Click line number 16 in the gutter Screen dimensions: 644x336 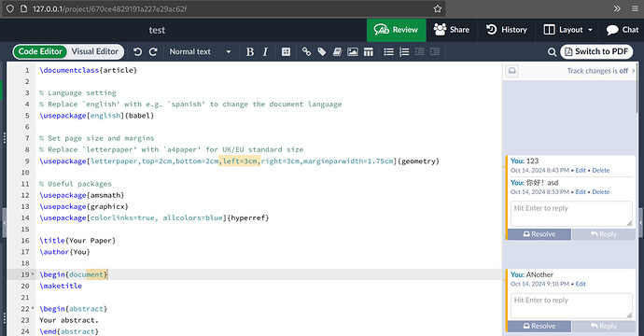pos(25,240)
